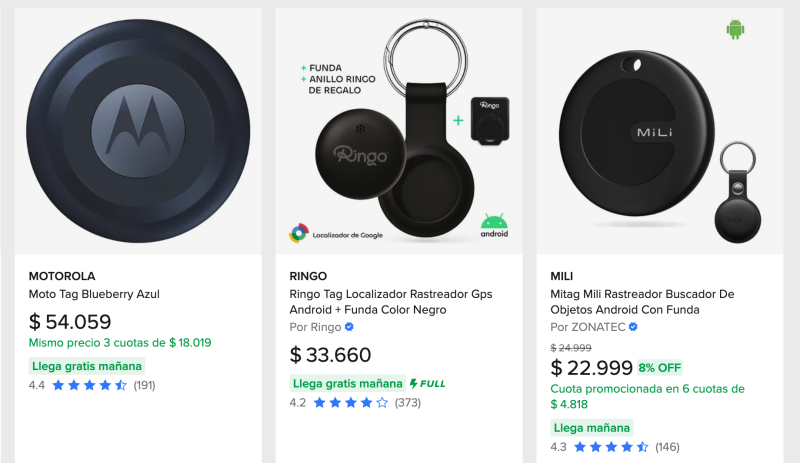Click the 8% OFF discount badge

point(660,367)
